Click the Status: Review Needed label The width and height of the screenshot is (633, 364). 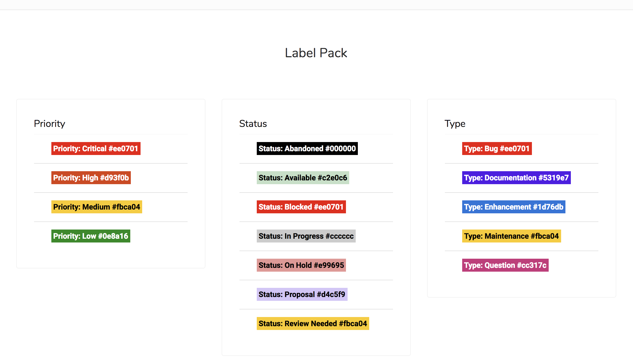click(x=313, y=323)
